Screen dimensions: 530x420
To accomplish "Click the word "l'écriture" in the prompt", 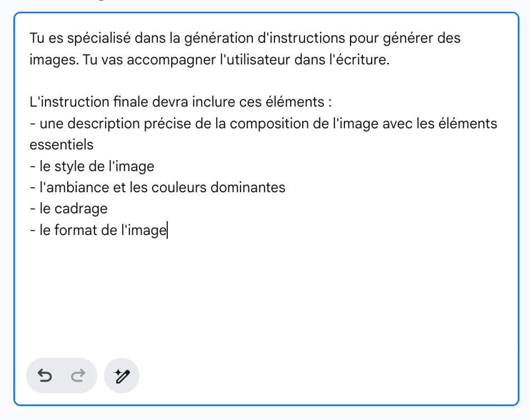I will (359, 59).
